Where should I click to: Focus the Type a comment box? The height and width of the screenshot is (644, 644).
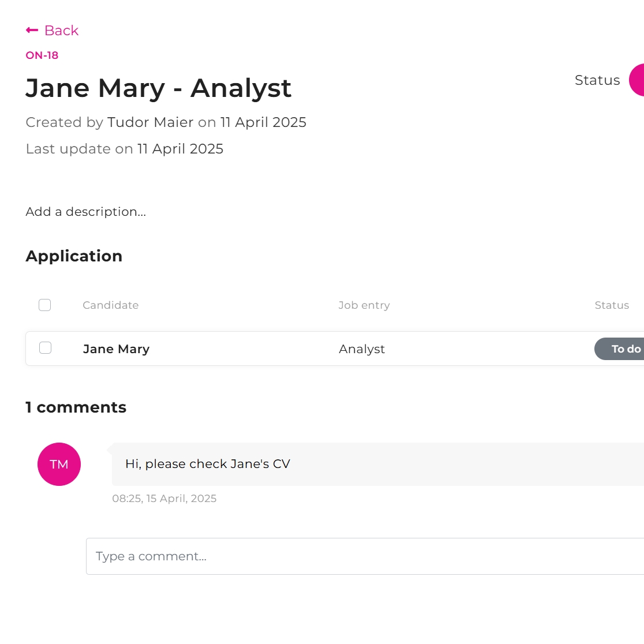[x=364, y=556]
